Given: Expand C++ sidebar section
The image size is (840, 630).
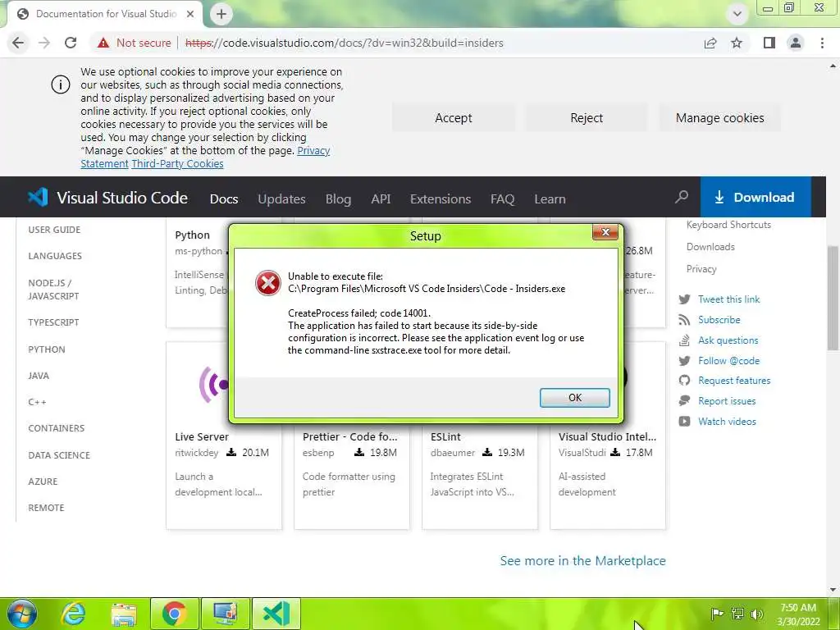Looking at the screenshot, I should pyautogui.click(x=37, y=402).
